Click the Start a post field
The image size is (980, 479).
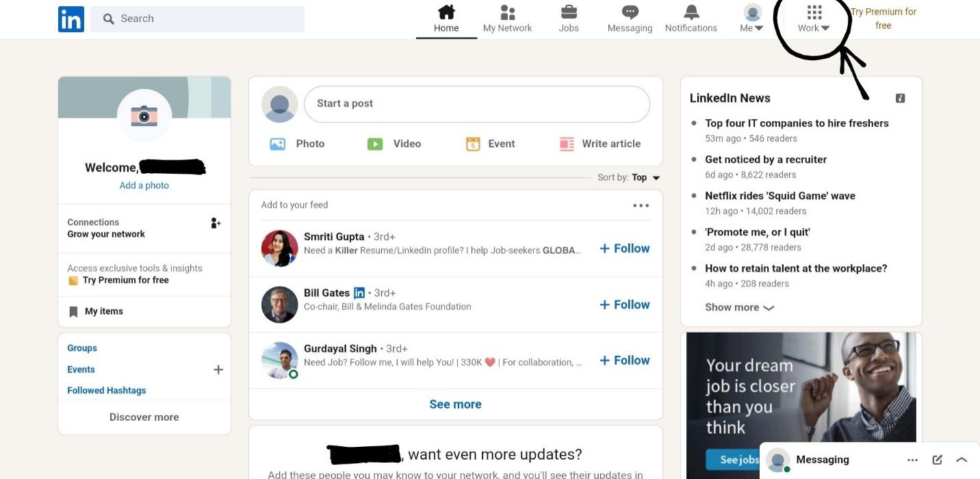coord(476,104)
